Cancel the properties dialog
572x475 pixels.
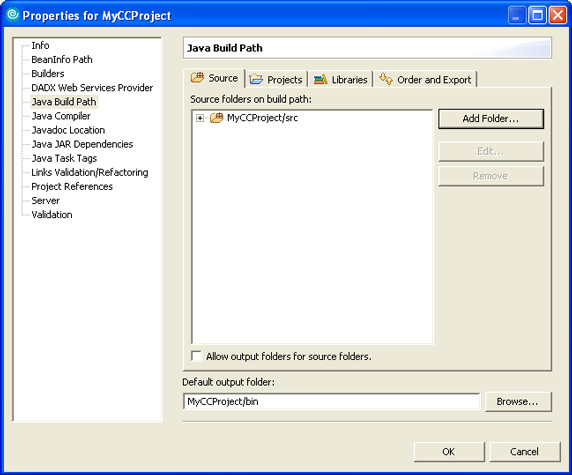click(x=525, y=452)
